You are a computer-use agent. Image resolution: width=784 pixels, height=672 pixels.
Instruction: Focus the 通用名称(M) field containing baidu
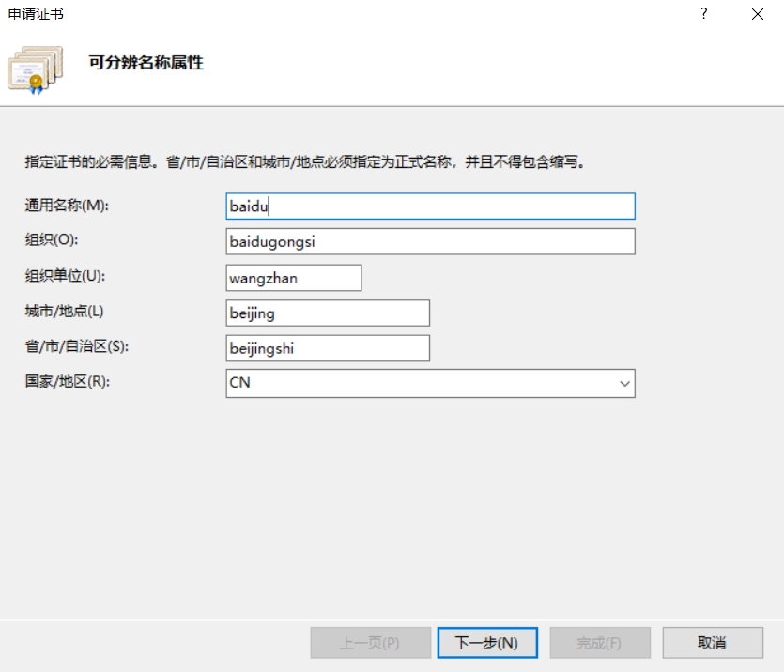point(431,206)
